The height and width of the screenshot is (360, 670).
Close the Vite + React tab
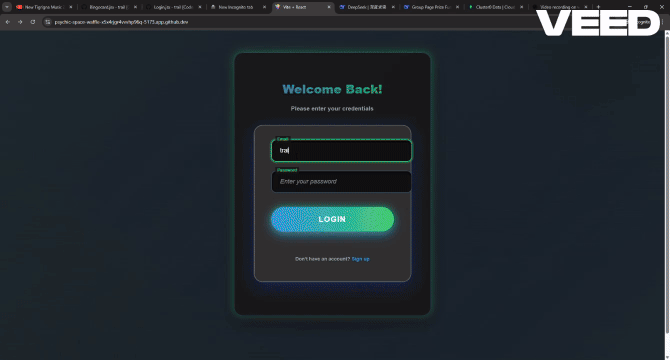[x=329, y=7]
